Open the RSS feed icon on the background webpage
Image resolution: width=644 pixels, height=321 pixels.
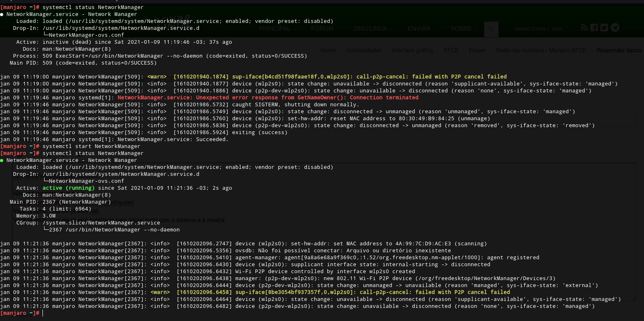(584, 27)
